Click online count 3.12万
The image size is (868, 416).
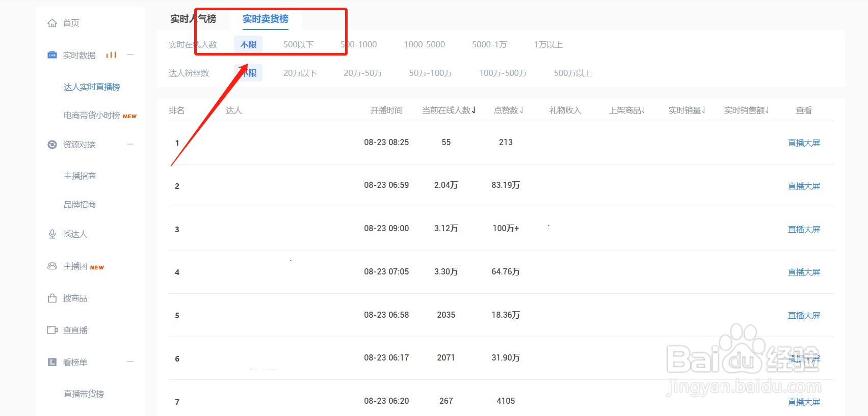click(x=446, y=229)
